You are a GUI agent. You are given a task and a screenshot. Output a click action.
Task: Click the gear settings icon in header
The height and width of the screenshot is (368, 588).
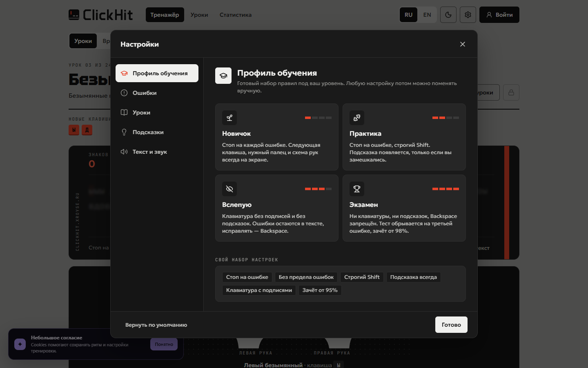tap(468, 15)
